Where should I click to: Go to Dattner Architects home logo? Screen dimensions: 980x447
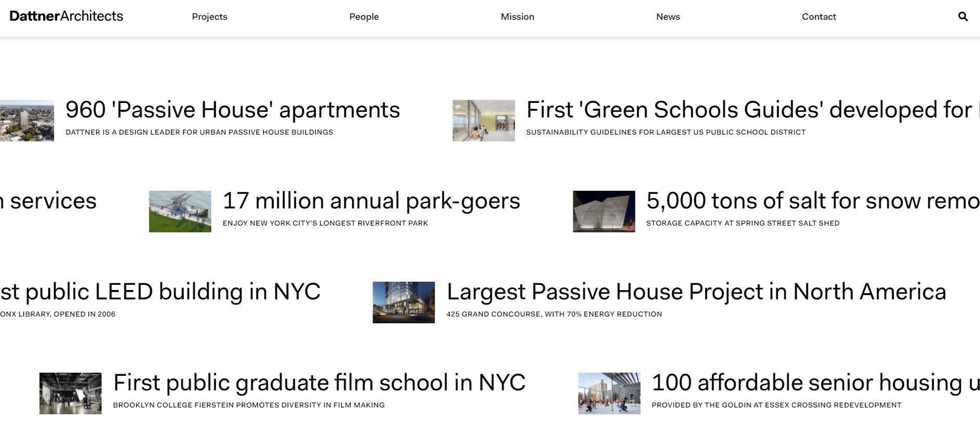[66, 16]
